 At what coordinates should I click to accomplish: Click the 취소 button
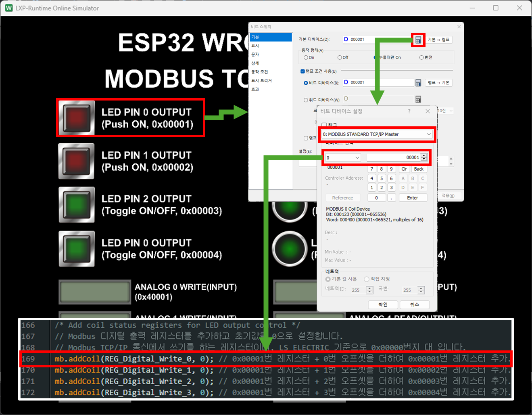(415, 305)
